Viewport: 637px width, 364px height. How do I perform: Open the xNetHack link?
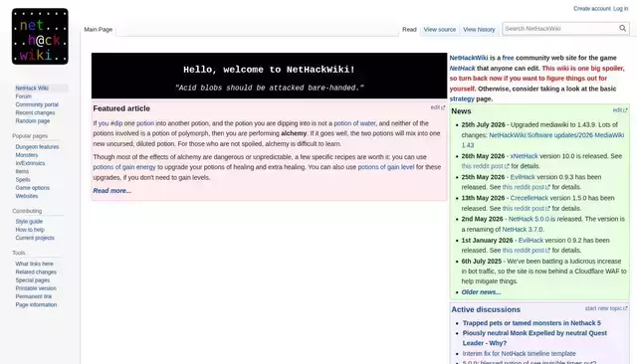[525, 156]
